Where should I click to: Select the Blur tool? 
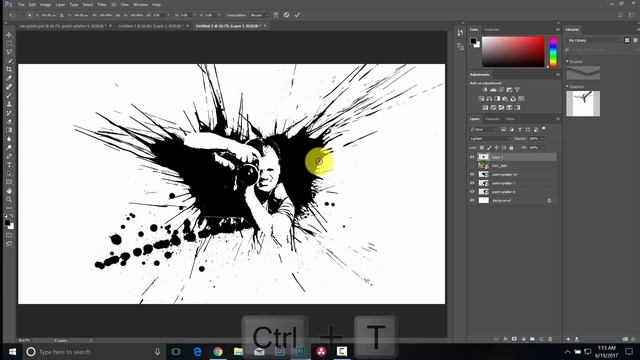[9, 139]
